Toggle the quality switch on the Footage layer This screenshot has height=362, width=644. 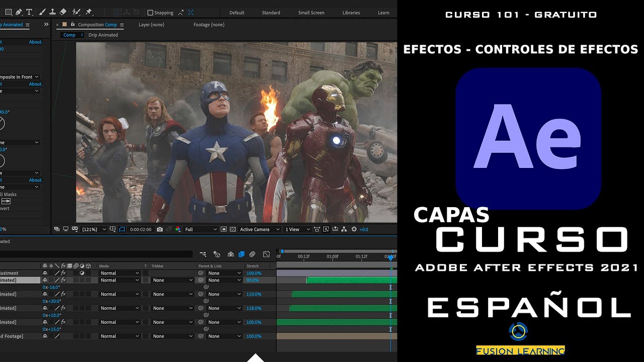pyautogui.click(x=57, y=336)
